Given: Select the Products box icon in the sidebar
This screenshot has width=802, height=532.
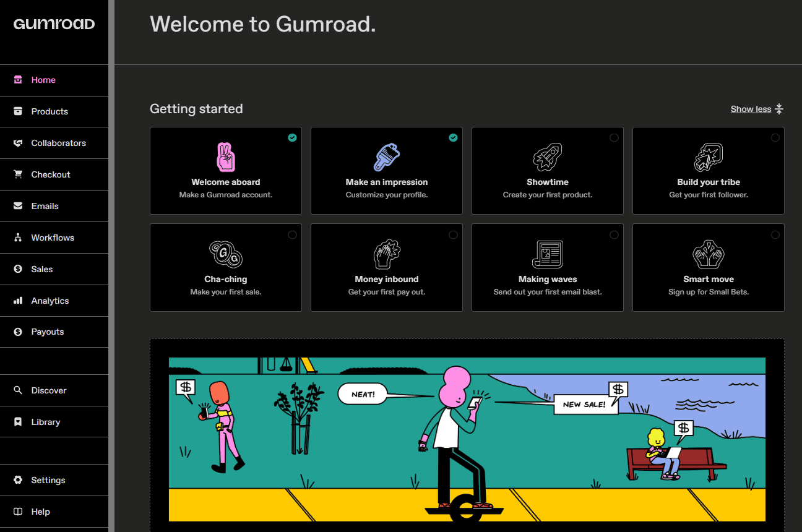Looking at the screenshot, I should 19,111.
